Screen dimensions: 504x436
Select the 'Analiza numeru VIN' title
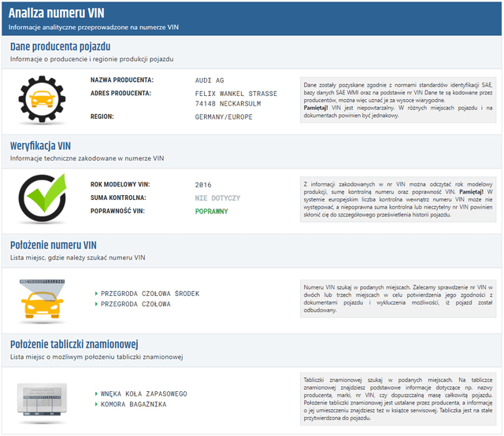coord(56,13)
